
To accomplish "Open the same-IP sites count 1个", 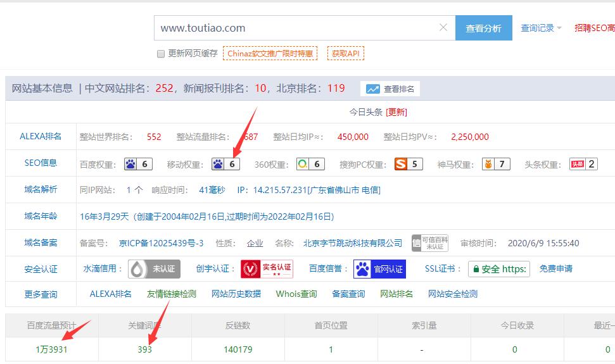I will click(134, 190).
